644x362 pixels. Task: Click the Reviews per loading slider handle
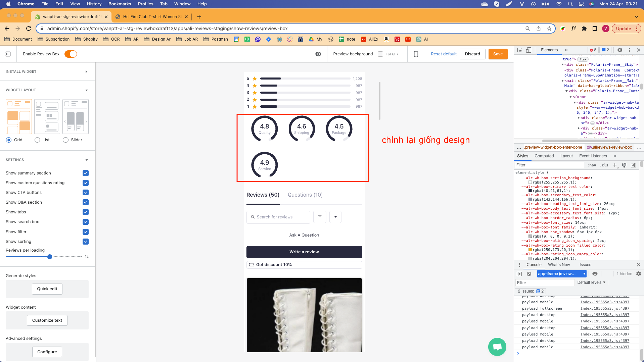(x=50, y=257)
